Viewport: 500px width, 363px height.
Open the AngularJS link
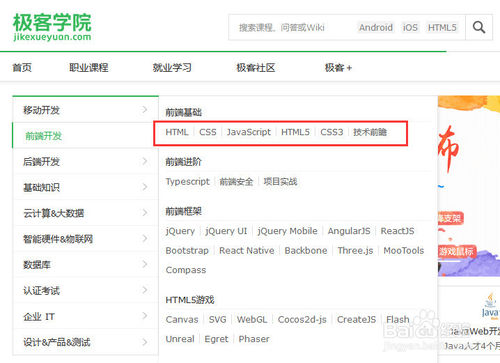(x=349, y=231)
